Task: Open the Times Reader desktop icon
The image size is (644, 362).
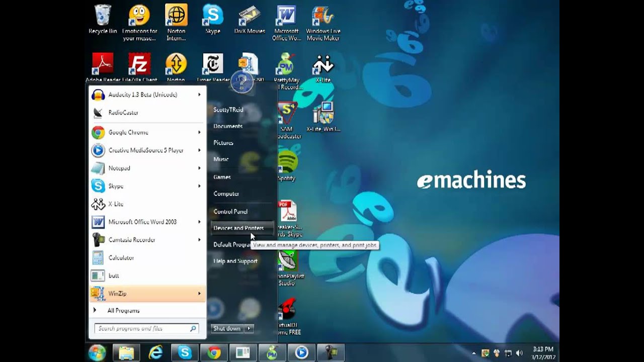Action: pos(213,68)
